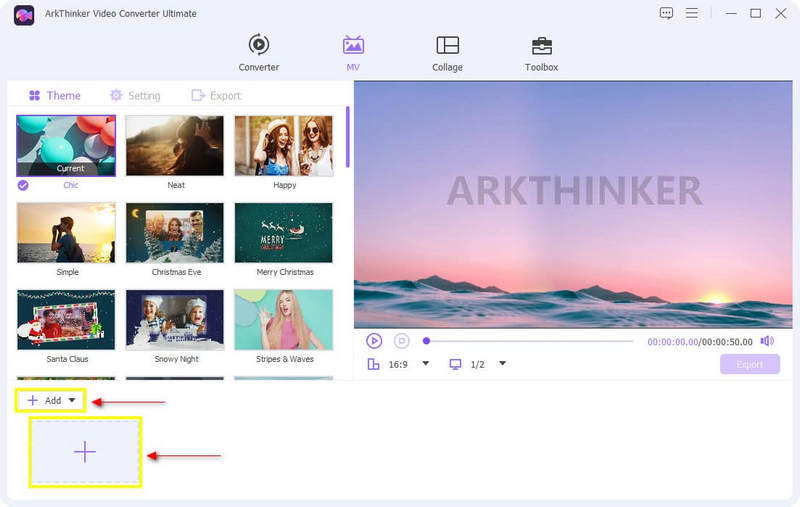This screenshot has height=507, width=800.
Task: Click the theme list scrollbar
Action: [x=347, y=137]
